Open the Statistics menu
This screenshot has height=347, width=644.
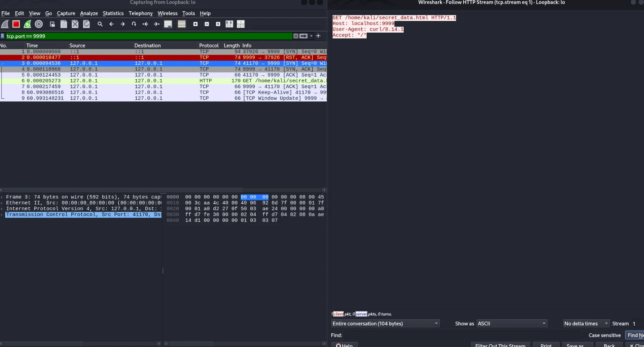click(x=113, y=13)
